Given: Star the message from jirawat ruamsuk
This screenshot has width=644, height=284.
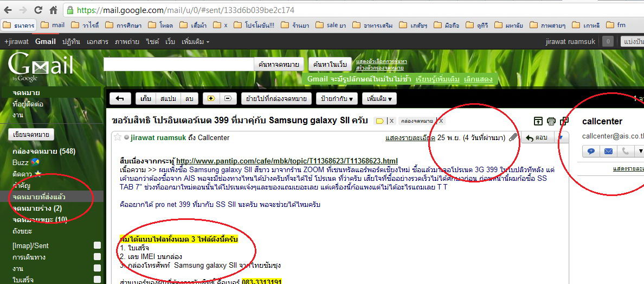Looking at the screenshot, I should (x=117, y=137).
